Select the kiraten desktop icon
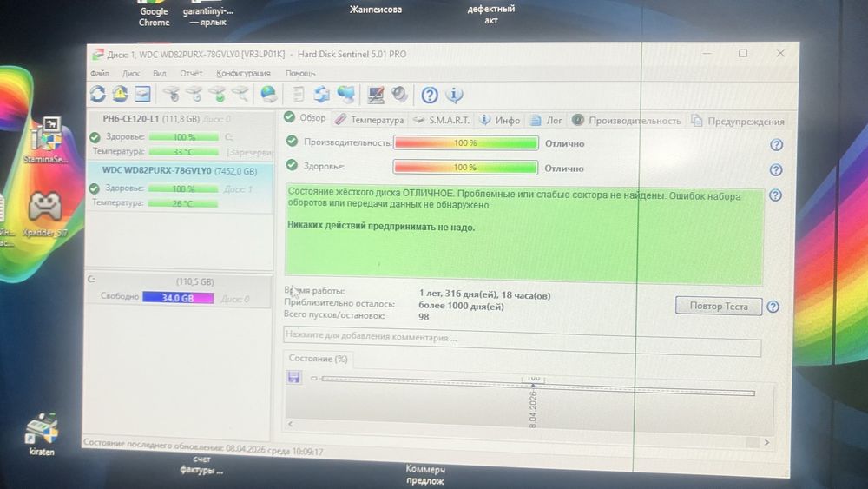The image size is (868, 489). [x=42, y=434]
